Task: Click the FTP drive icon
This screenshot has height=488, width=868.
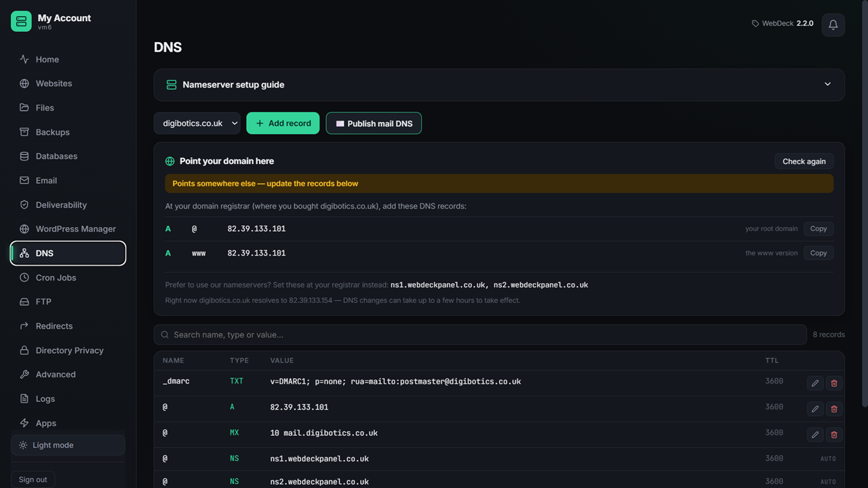Action: point(24,302)
